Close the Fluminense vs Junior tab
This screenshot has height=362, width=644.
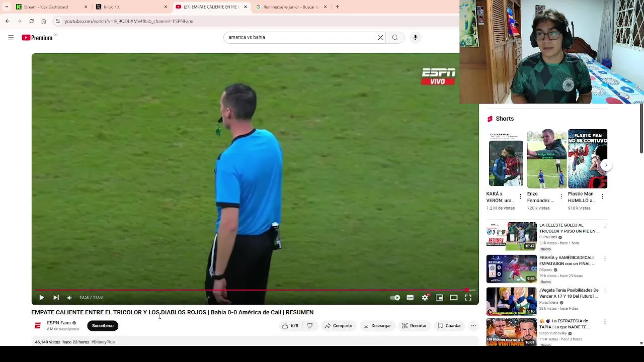coord(325,7)
